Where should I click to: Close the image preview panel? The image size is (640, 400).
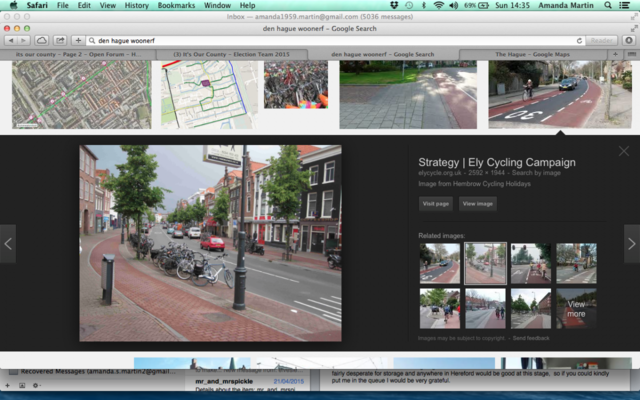(624, 151)
